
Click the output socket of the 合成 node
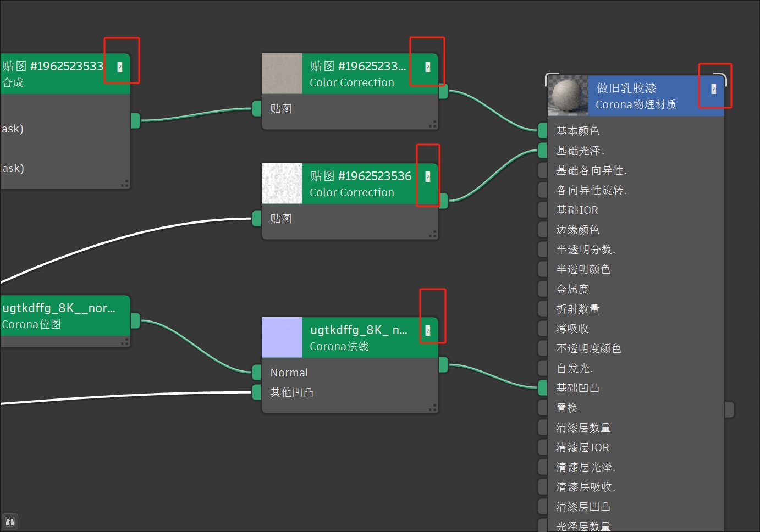[x=135, y=120]
